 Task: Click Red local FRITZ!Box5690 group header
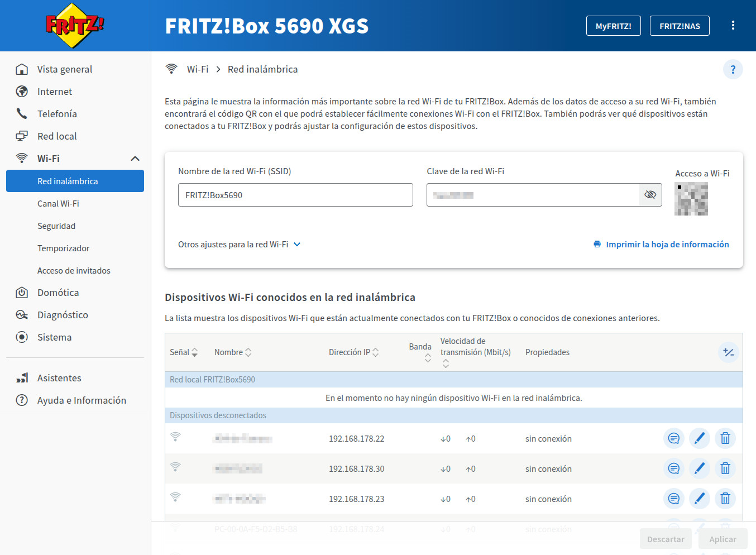point(453,380)
